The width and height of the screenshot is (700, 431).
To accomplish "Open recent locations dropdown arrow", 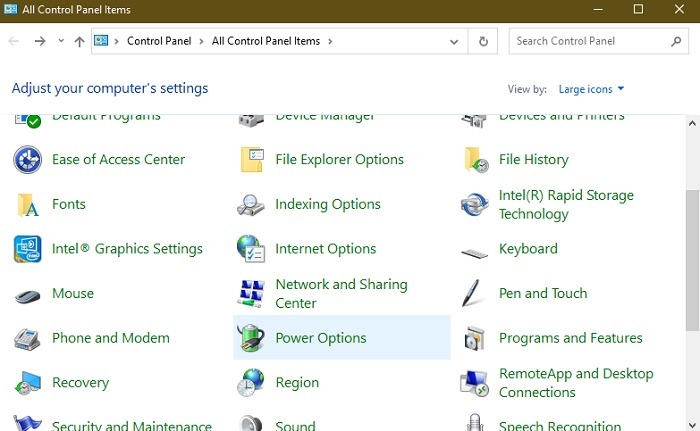I will (x=61, y=41).
